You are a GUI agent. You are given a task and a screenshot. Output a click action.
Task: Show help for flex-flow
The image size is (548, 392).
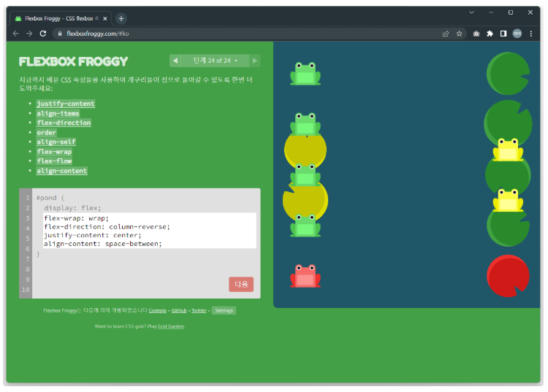[54, 161]
